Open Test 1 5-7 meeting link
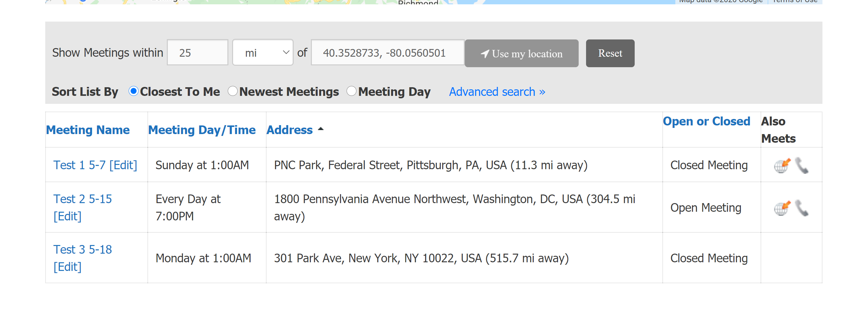This screenshot has height=327, width=868. pyautogui.click(x=79, y=165)
